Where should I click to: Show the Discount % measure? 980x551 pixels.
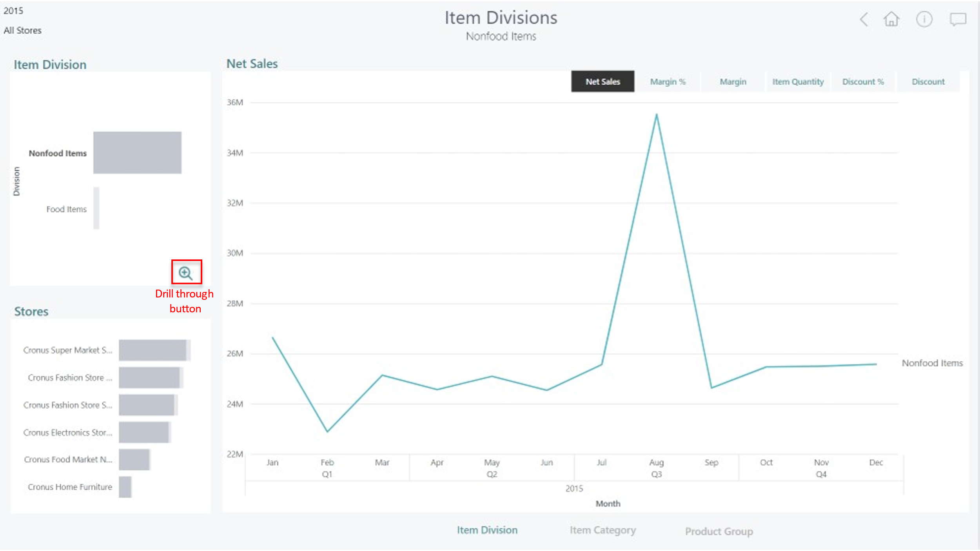[x=863, y=82]
